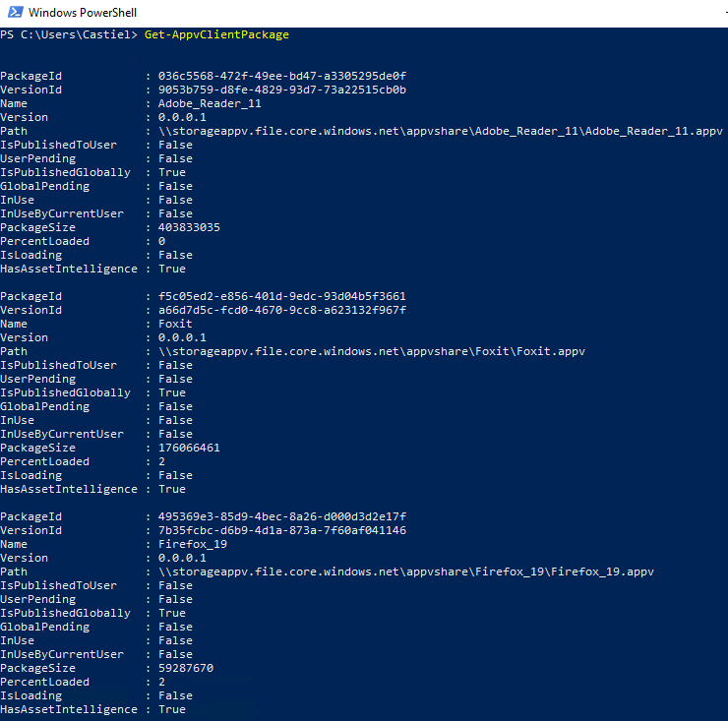The image size is (728, 721).
Task: Click the Foxit package name value
Action: point(175,324)
